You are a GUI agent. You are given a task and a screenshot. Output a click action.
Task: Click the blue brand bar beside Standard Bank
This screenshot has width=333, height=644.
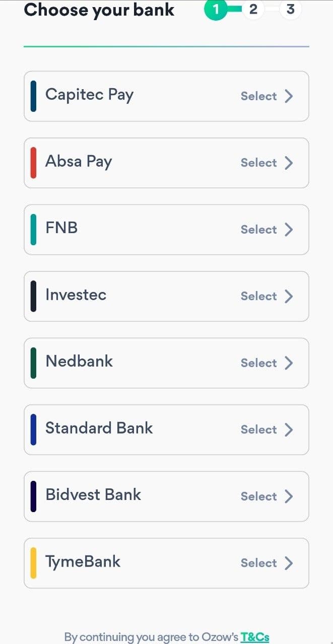[34, 430]
